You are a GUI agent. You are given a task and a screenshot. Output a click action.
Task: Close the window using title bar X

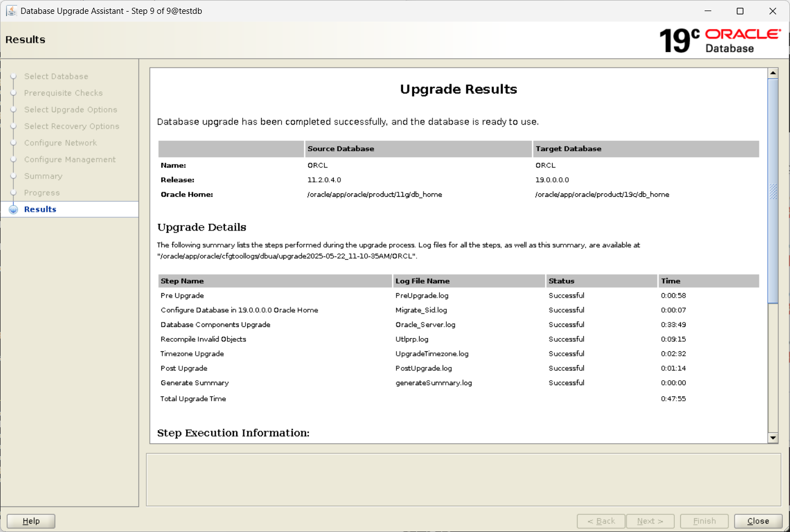(x=773, y=11)
